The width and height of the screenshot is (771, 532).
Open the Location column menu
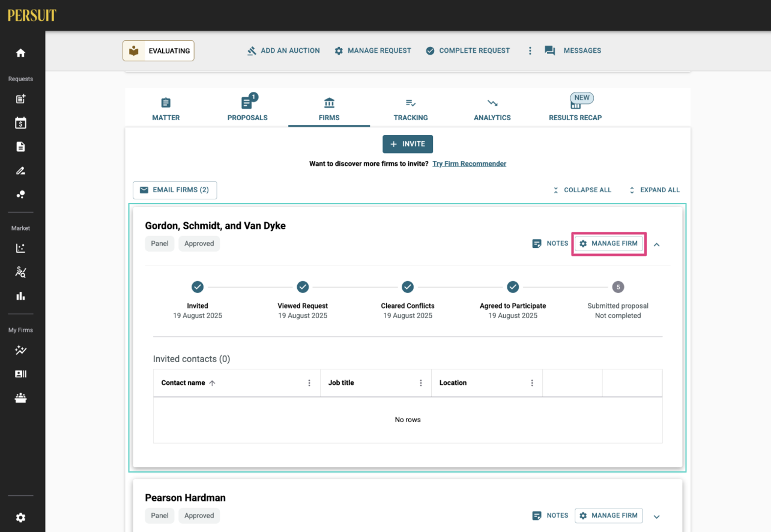coord(532,383)
